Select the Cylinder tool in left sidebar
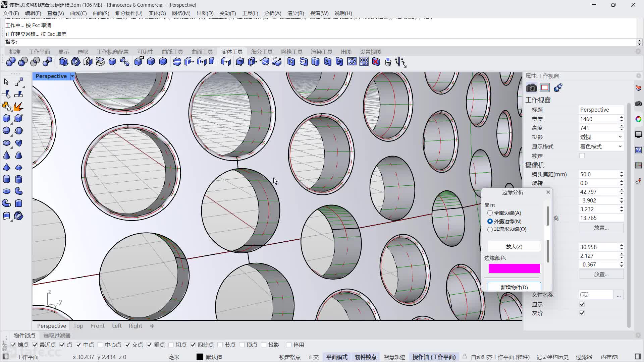The width and height of the screenshot is (644, 362). (6, 179)
